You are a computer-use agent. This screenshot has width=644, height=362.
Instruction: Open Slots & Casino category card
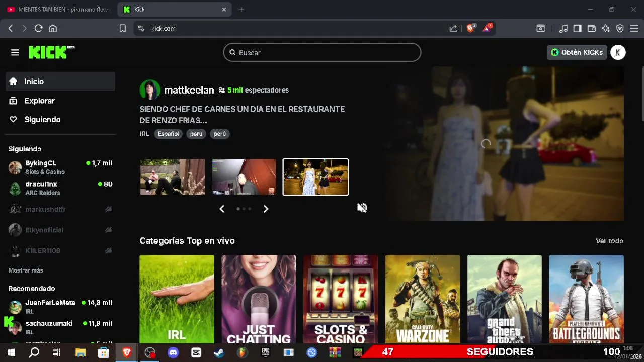341,299
